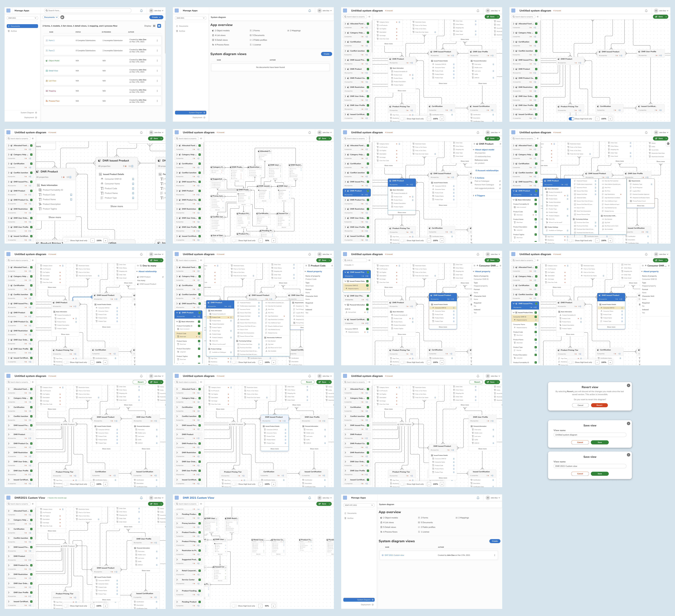Close the Revert view dialog with the X

click(628, 386)
